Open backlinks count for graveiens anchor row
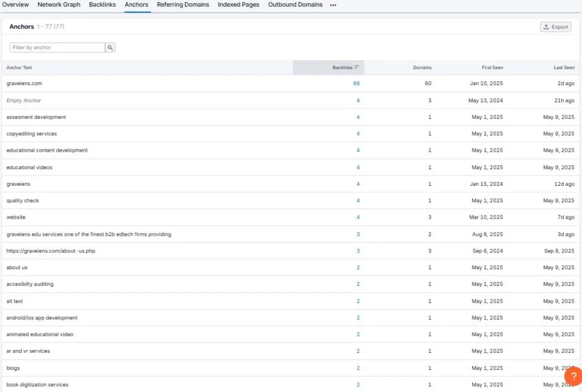 (x=358, y=184)
